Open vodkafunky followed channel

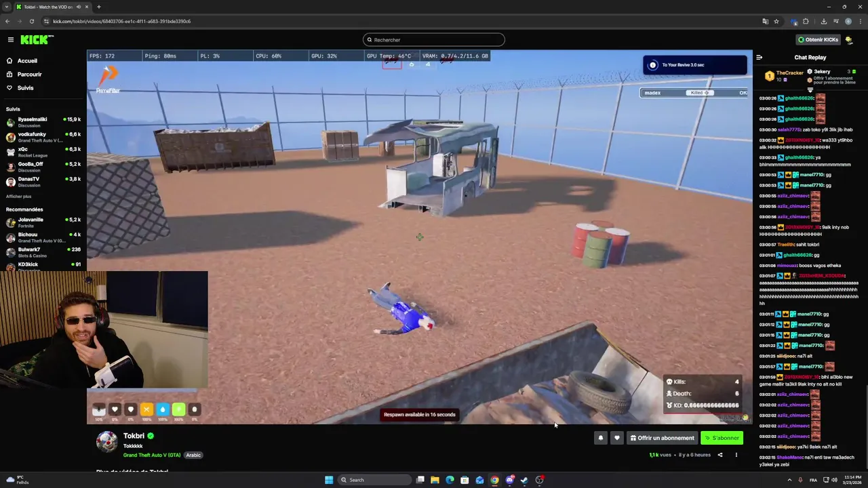click(x=43, y=137)
